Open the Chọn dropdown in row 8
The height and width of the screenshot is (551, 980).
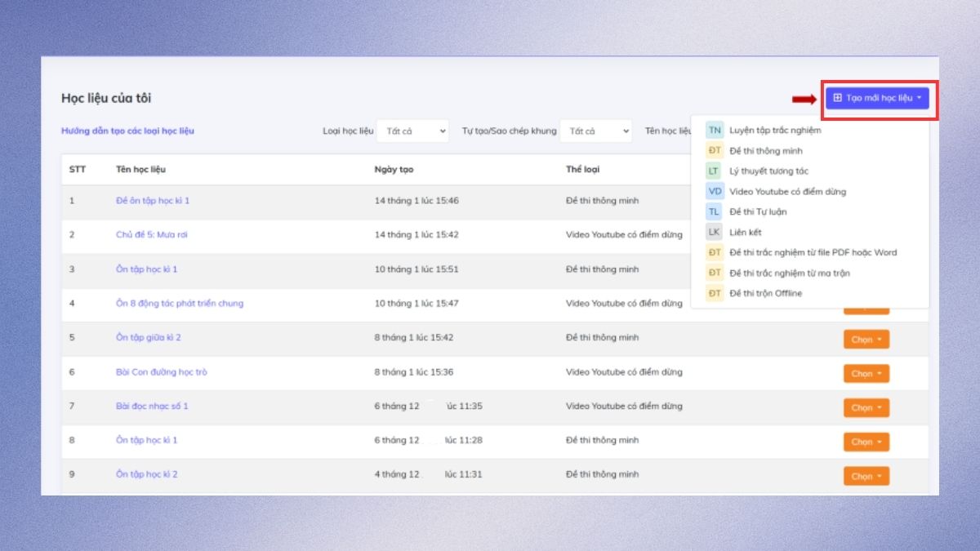866,442
